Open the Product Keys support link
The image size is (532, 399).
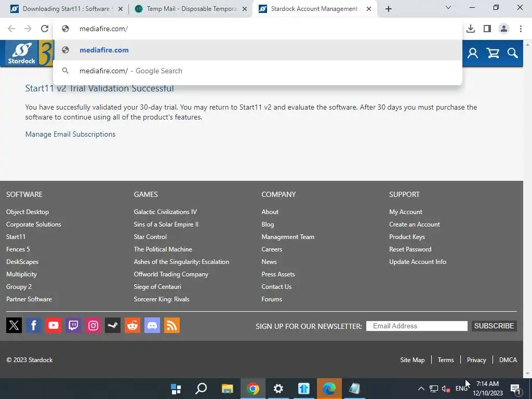[x=407, y=237]
